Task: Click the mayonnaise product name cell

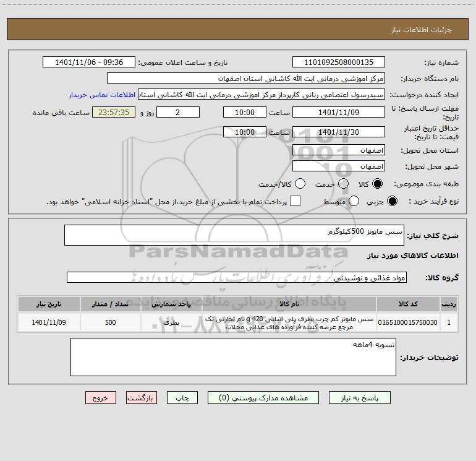Action: (x=289, y=322)
